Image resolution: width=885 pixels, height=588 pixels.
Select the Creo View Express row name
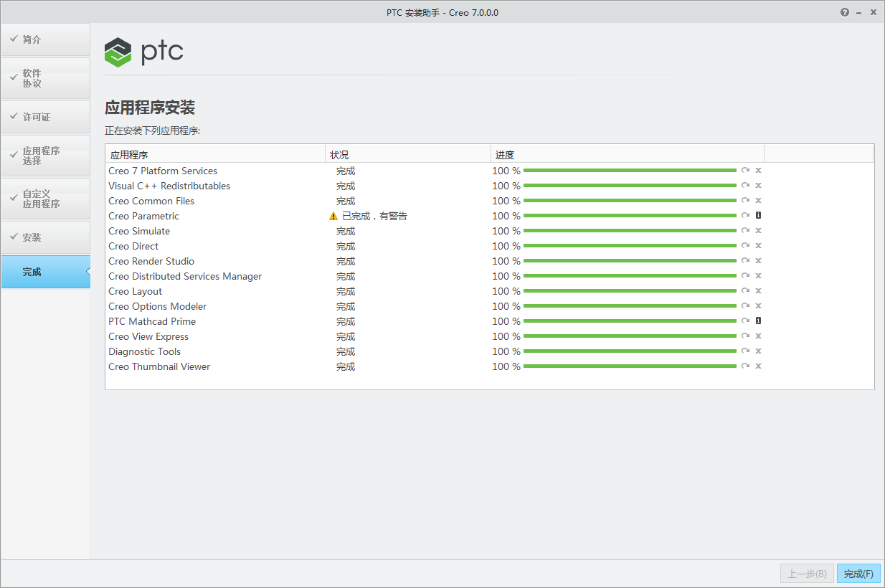pyautogui.click(x=148, y=336)
